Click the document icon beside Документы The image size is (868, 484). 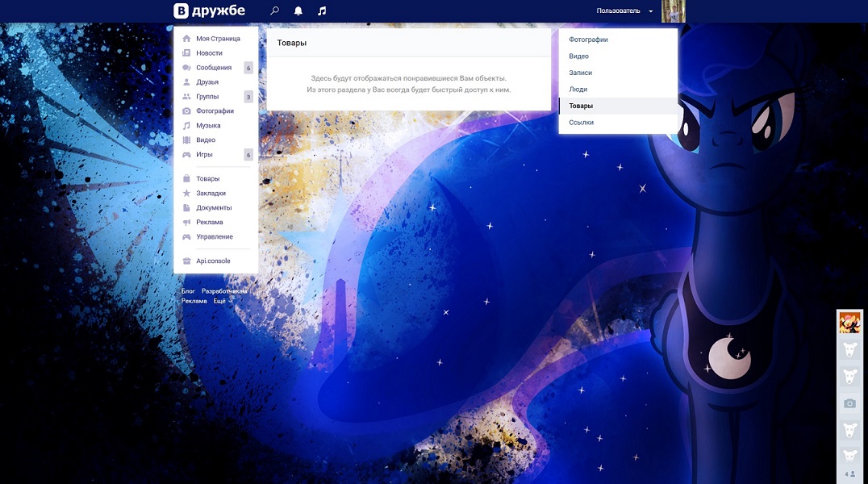(186, 207)
